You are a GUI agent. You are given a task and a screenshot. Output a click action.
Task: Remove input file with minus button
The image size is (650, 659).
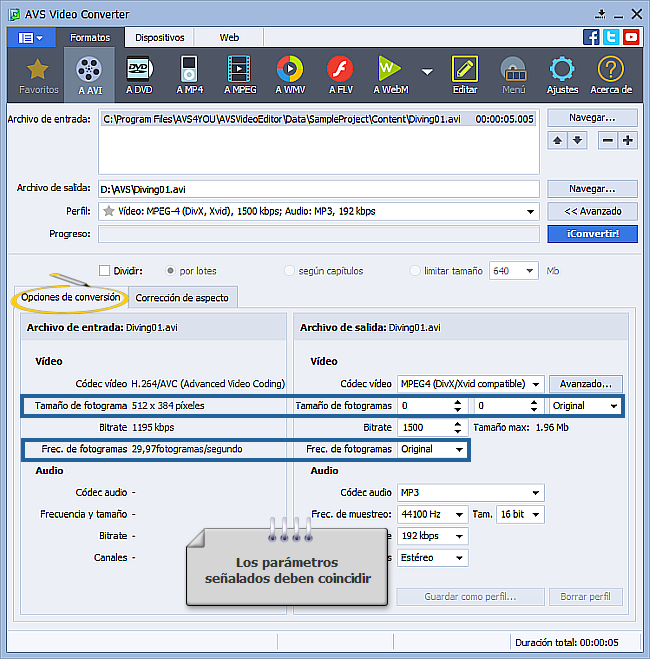608,140
